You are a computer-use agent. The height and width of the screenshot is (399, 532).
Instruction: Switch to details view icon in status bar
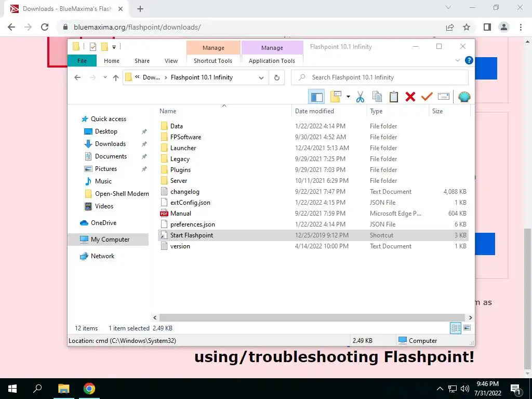pos(456,328)
